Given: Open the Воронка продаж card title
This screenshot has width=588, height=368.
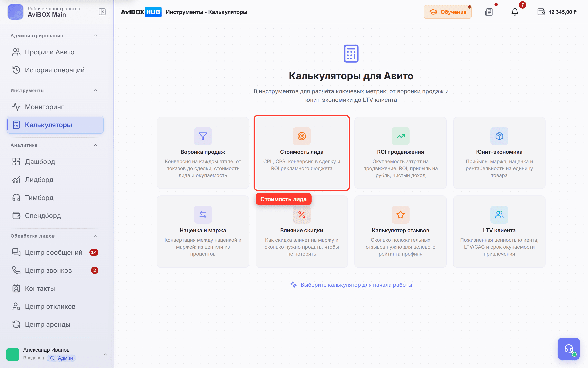Looking at the screenshot, I should pos(203,152).
